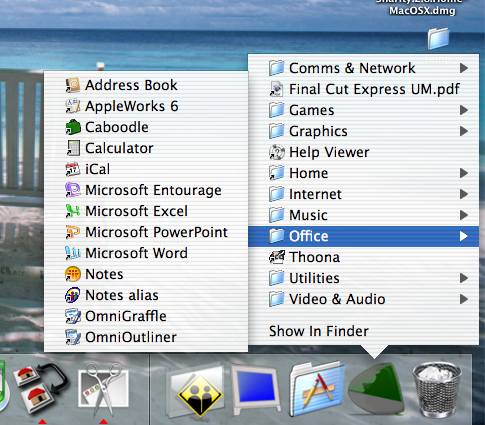Click the Microsoft PowerPoint text label
Screen dimensions: 485x425
(156, 232)
